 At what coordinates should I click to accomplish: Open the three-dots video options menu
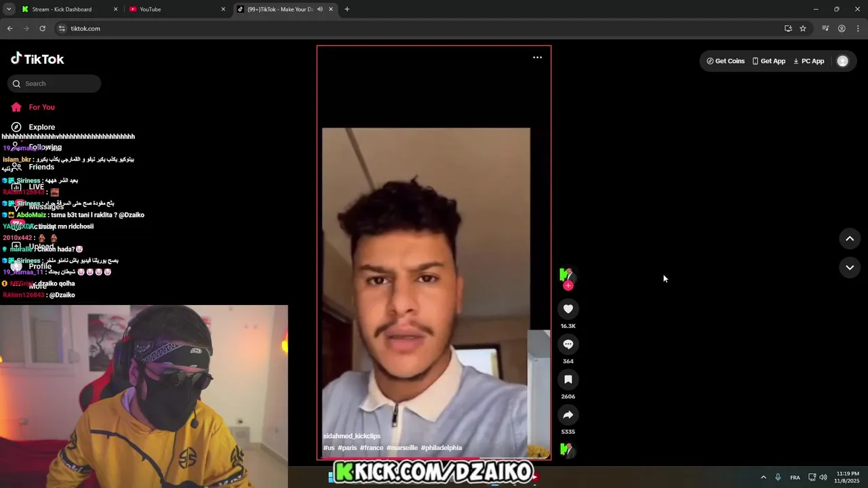click(537, 58)
